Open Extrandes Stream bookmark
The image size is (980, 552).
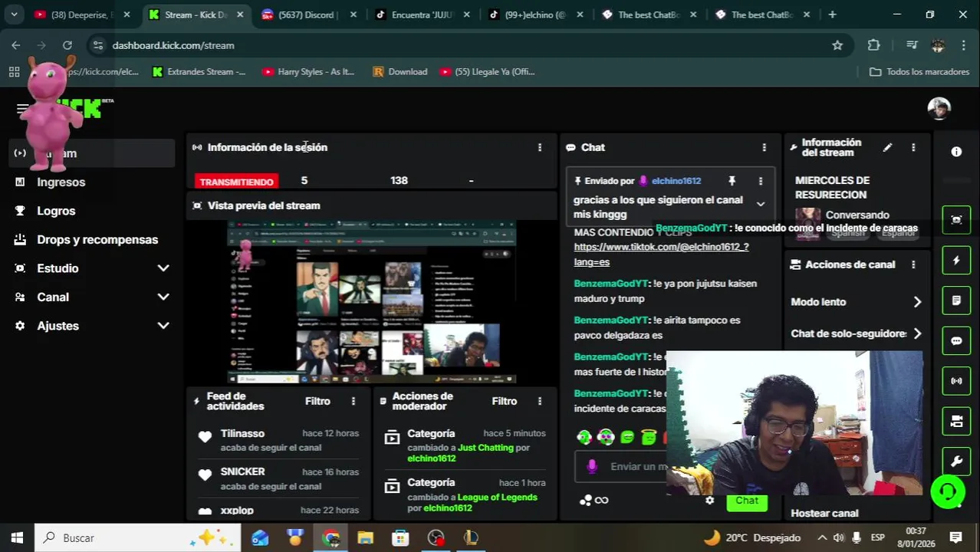(x=199, y=71)
